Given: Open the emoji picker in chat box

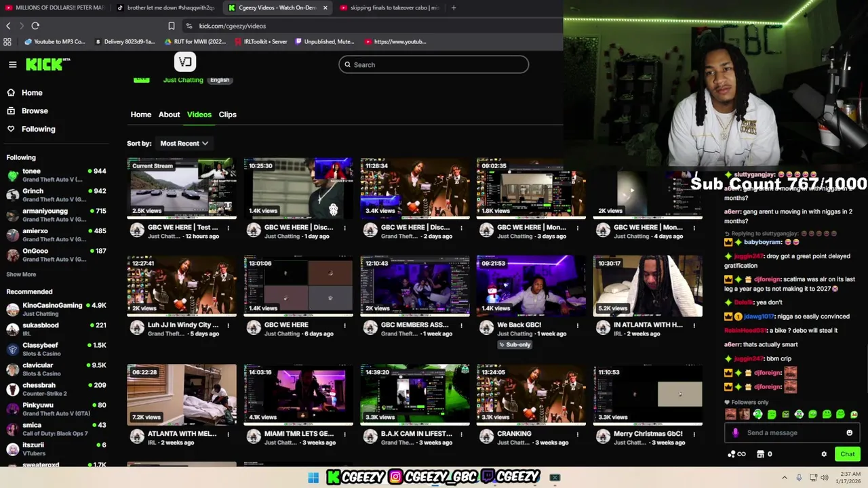Looking at the screenshot, I should pyautogui.click(x=849, y=432).
